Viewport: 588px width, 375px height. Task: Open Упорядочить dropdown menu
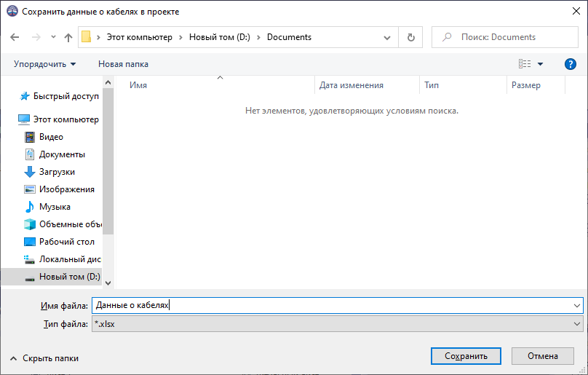tap(44, 64)
